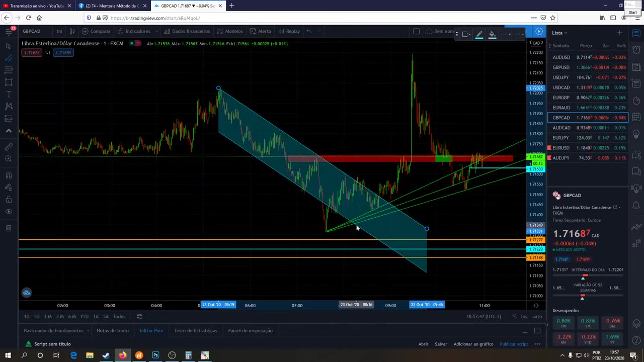Pick background fill bucket color
This screenshot has height=362, width=644.
click(x=492, y=34)
